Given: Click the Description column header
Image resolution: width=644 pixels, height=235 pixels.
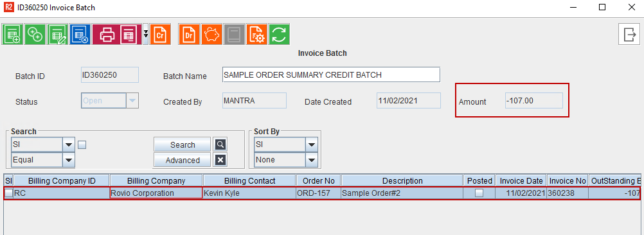Looking at the screenshot, I should click(402, 180).
